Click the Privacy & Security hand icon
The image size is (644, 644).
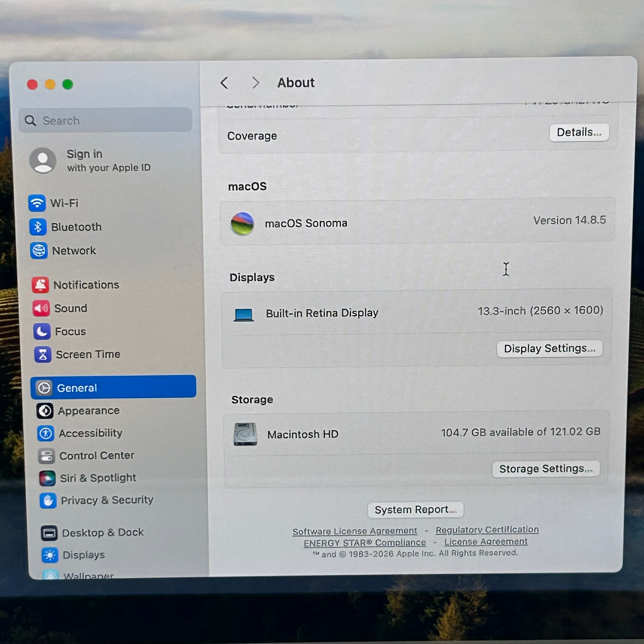point(48,501)
